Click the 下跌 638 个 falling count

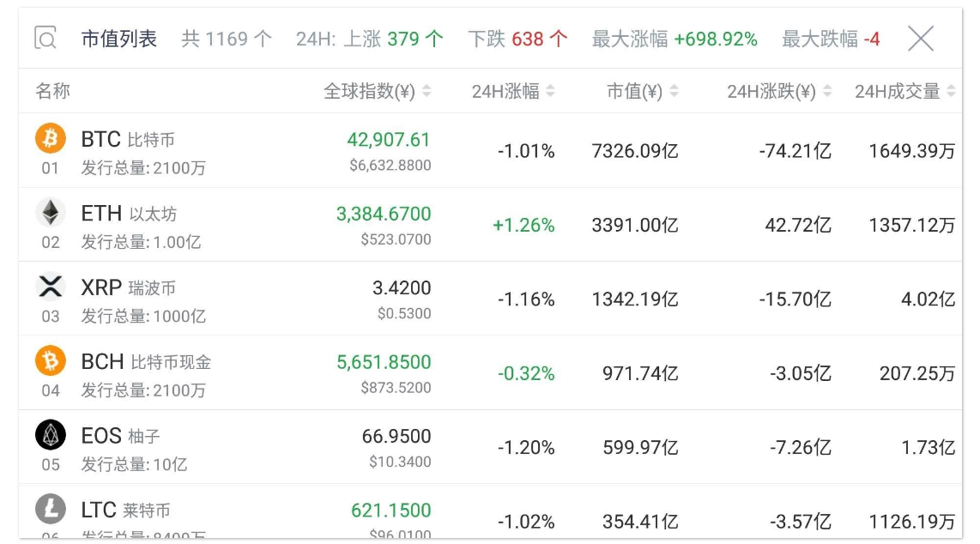pos(518,39)
